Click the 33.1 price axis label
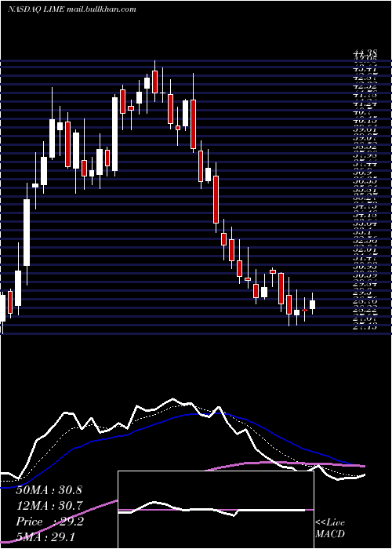The image size is (392, 549). [362, 232]
